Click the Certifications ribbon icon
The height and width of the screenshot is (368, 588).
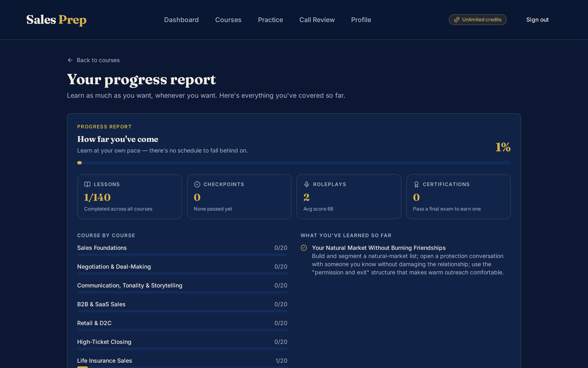(x=416, y=184)
